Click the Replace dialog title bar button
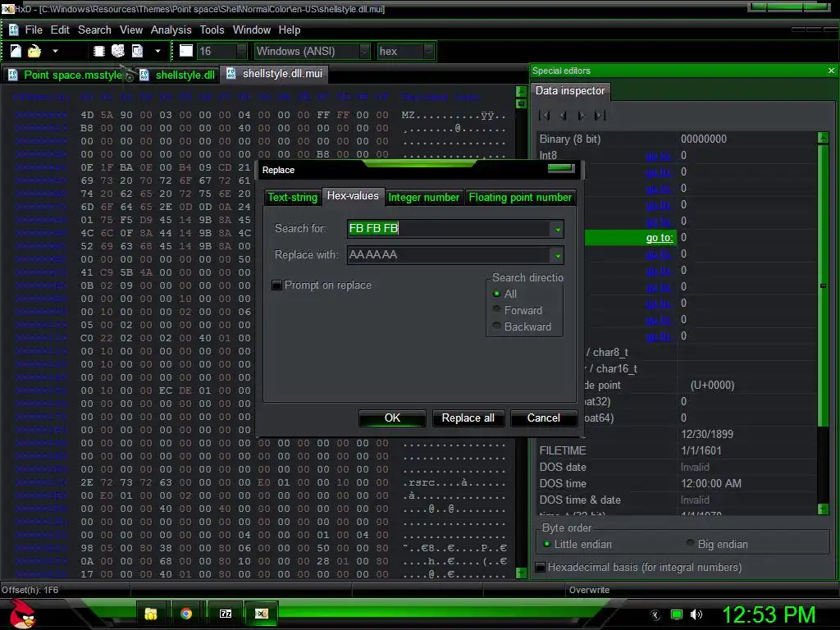The height and width of the screenshot is (630, 840). point(561,168)
